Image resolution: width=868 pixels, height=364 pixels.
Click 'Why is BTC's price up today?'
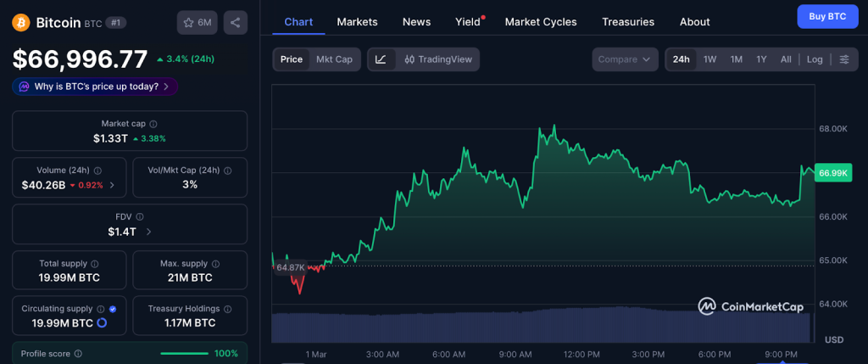click(x=95, y=87)
